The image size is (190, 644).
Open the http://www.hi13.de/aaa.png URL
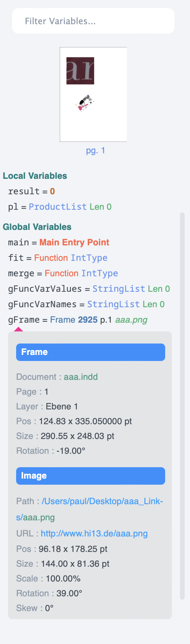(x=94, y=533)
